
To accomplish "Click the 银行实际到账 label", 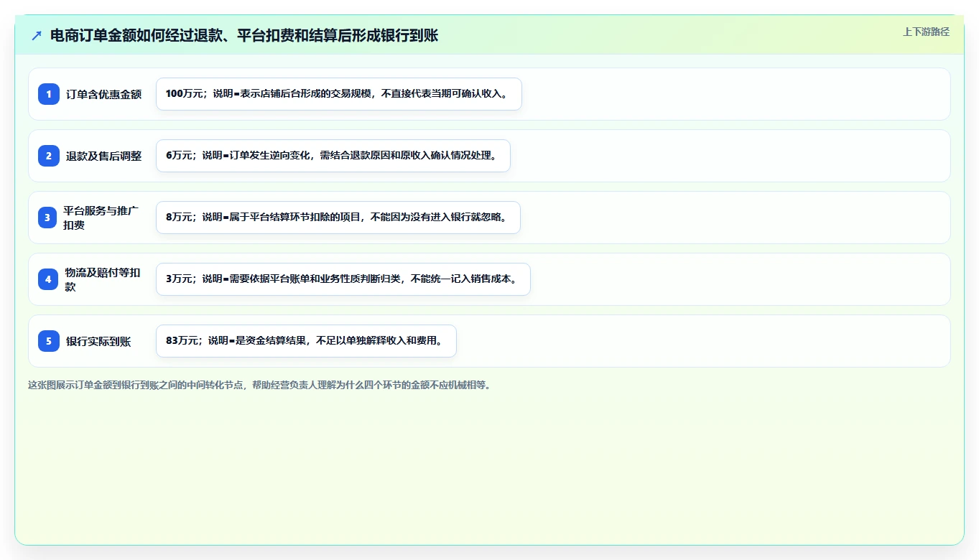I will pos(98,341).
